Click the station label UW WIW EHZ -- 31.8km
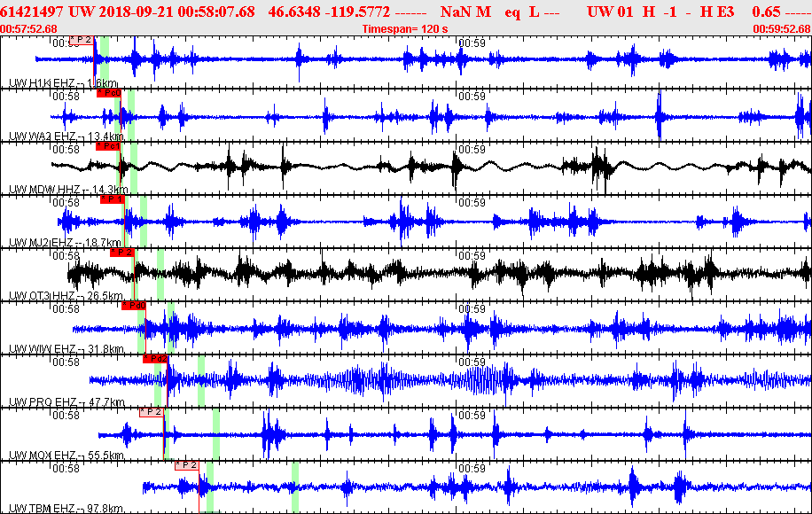 pyautogui.click(x=66, y=349)
